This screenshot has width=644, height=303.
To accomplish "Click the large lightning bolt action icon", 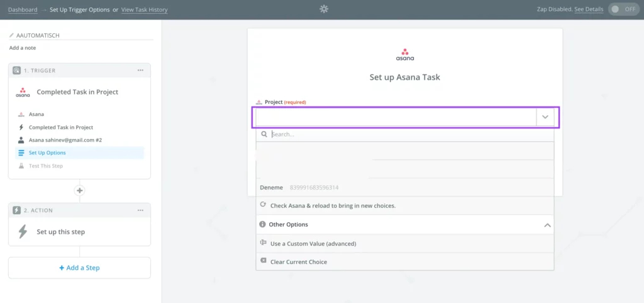I will coord(23,231).
